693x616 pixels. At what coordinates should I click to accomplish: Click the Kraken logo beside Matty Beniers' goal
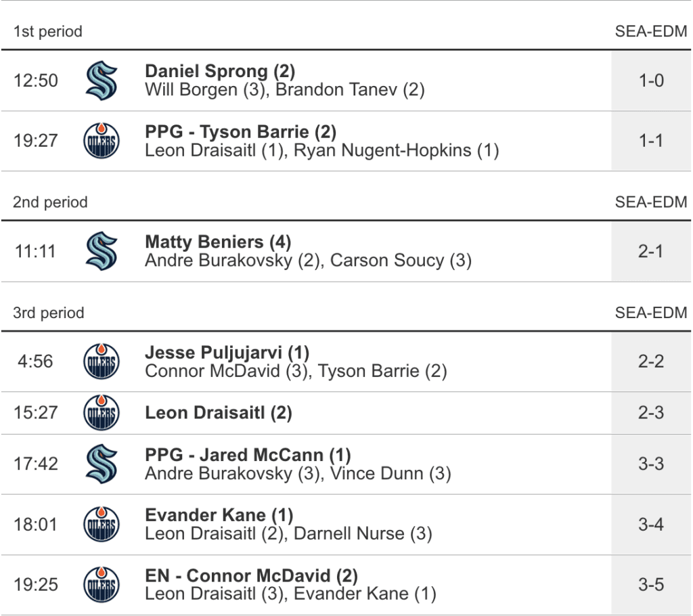[102, 251]
